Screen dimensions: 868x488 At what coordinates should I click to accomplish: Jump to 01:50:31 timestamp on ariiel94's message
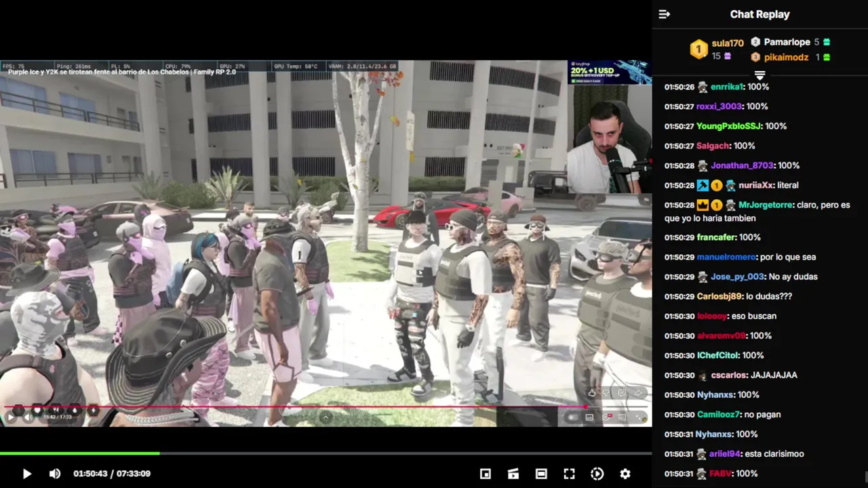(679, 453)
